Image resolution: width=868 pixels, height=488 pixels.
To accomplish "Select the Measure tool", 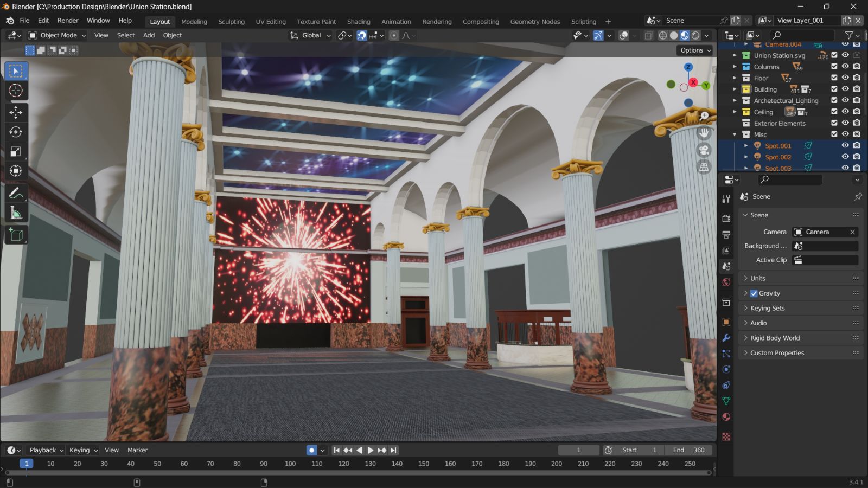I will [x=16, y=213].
